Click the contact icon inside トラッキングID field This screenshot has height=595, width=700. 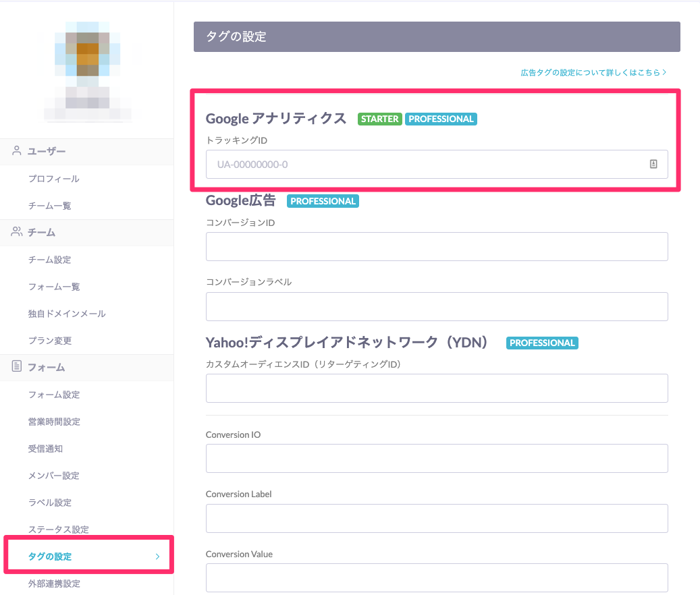(653, 164)
